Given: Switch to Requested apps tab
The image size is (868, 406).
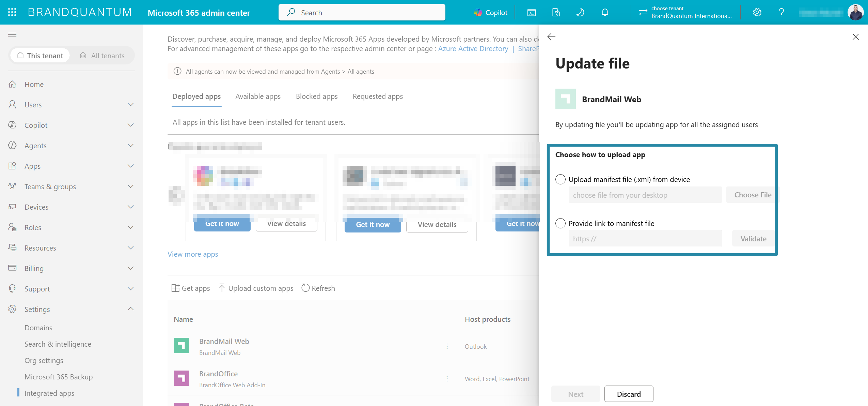Looking at the screenshot, I should (x=378, y=96).
